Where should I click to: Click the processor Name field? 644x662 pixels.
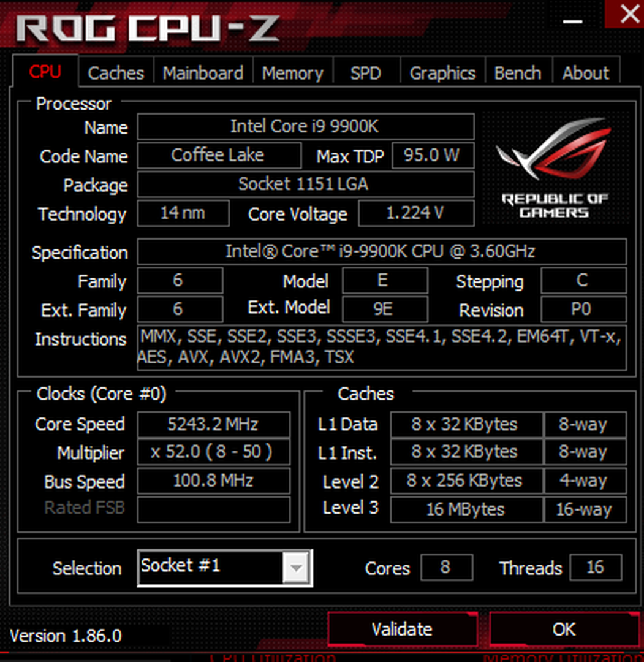(306, 126)
